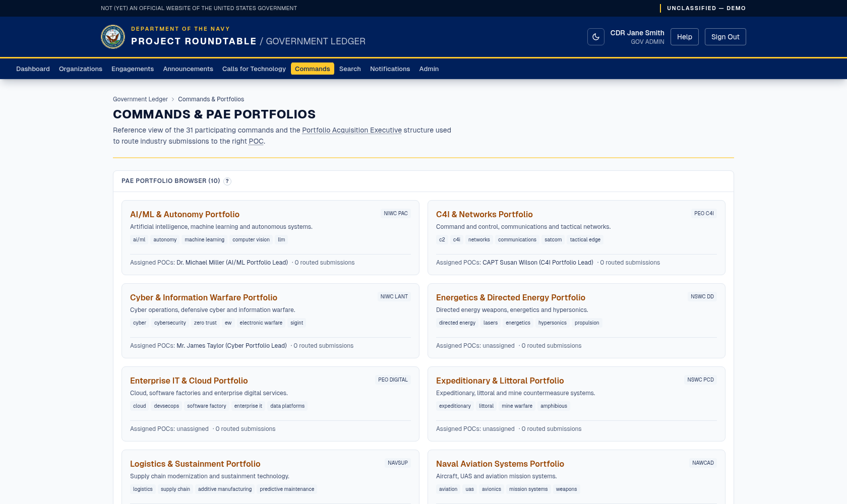Click the underlined POC abbreviation
The image size is (847, 504).
pos(256,141)
